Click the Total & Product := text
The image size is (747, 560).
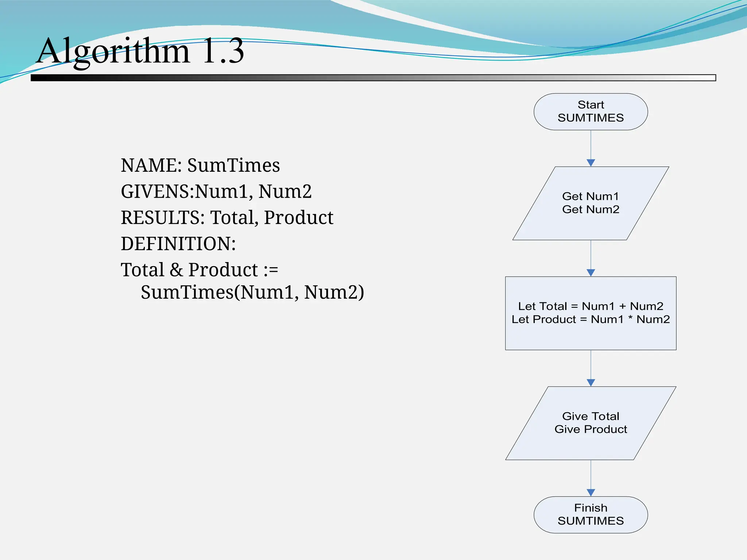pos(199,270)
